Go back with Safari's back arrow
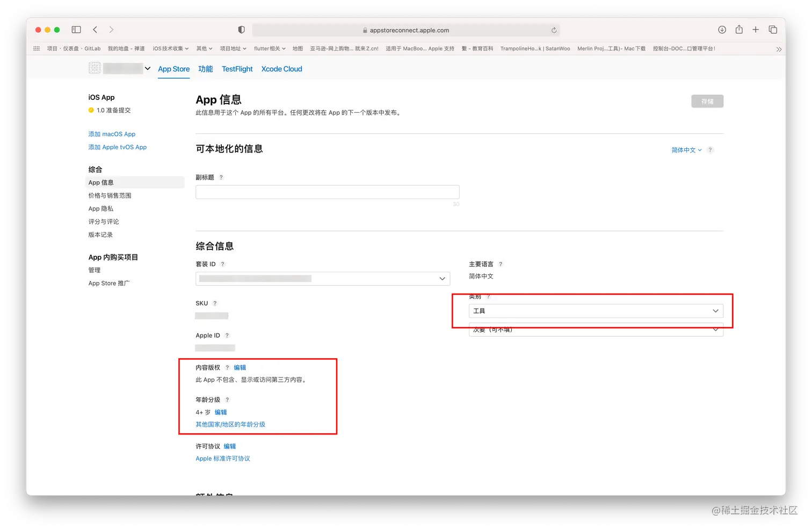Image resolution: width=812 pixels, height=530 pixels. coord(95,30)
